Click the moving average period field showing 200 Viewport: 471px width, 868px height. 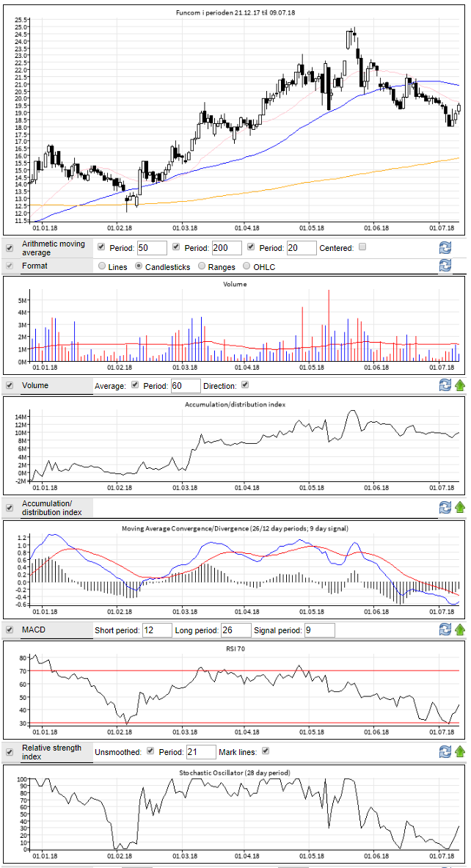[x=227, y=247]
